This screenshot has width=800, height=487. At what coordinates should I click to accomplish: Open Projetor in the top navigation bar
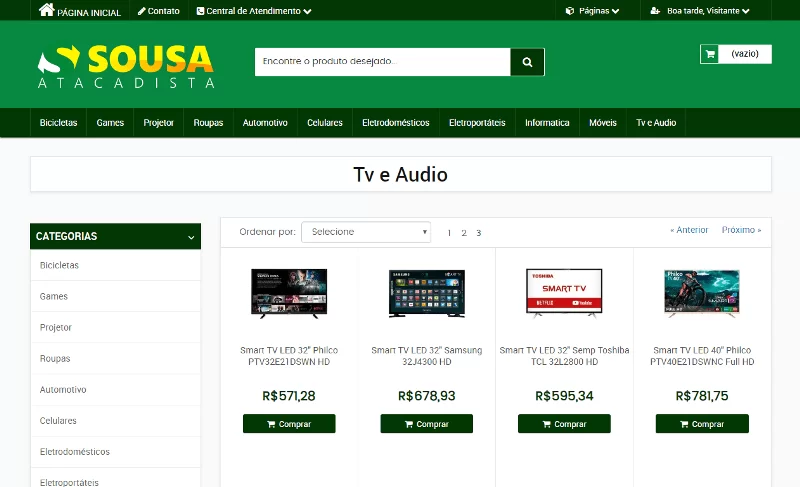tap(159, 123)
